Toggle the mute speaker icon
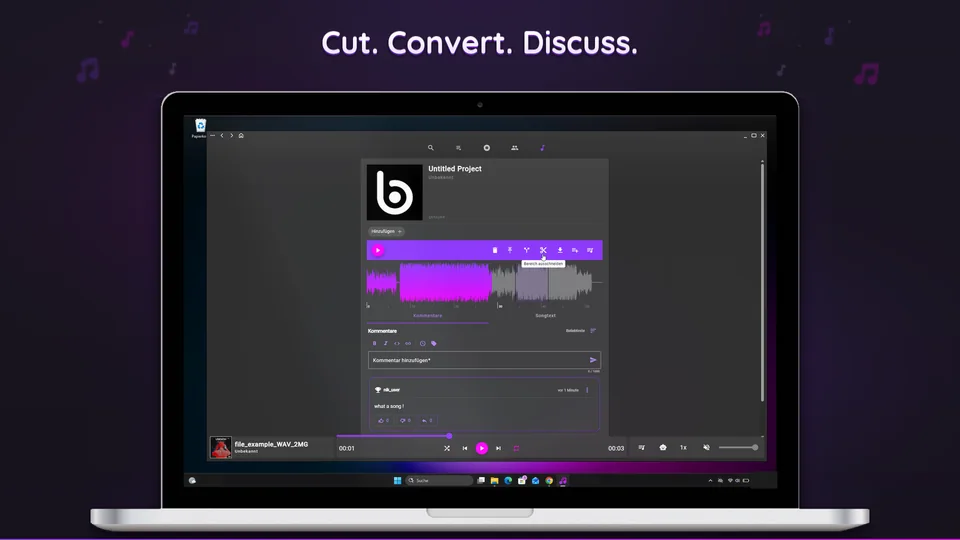The width and height of the screenshot is (960, 540). (707, 448)
